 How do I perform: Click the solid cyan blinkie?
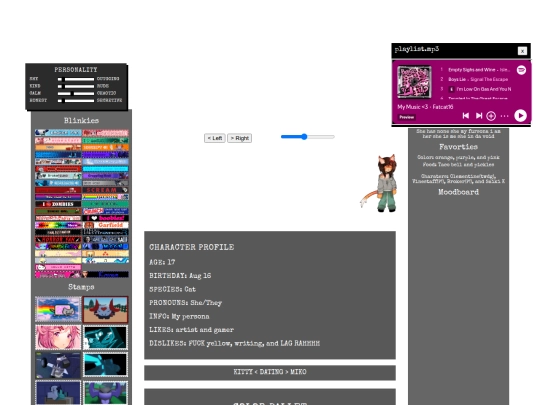coord(105,169)
